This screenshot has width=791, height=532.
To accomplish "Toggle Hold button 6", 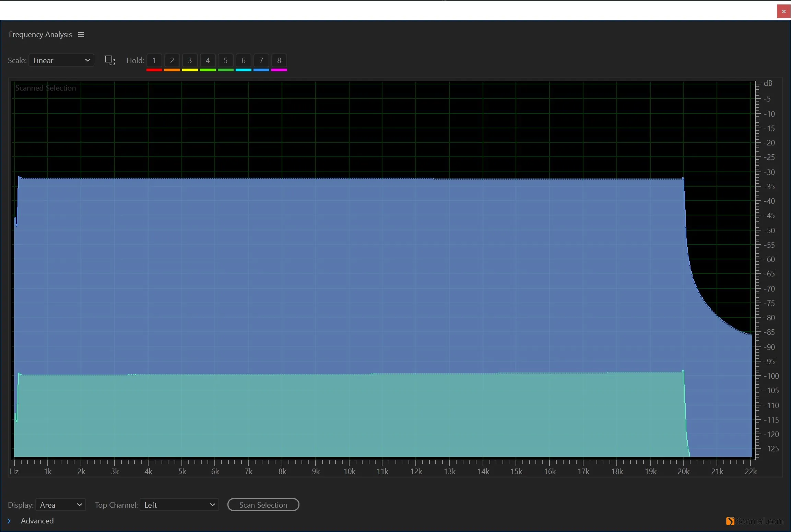I will 244,61.
